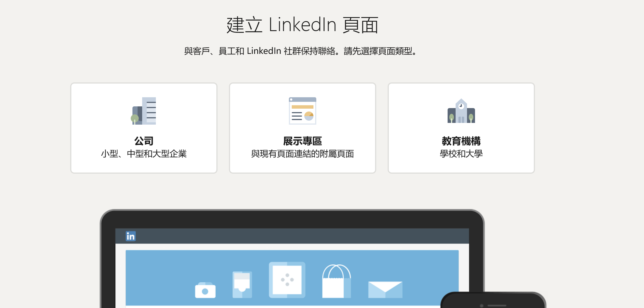Select the 展示專區 page type card
Image resolution: width=644 pixels, height=308 pixels.
(x=302, y=128)
